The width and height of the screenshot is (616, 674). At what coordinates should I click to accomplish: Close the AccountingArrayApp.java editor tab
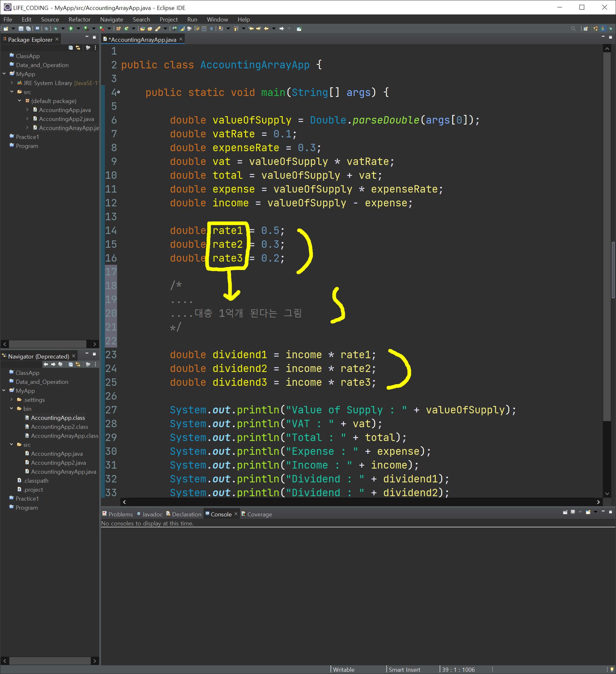181,39
